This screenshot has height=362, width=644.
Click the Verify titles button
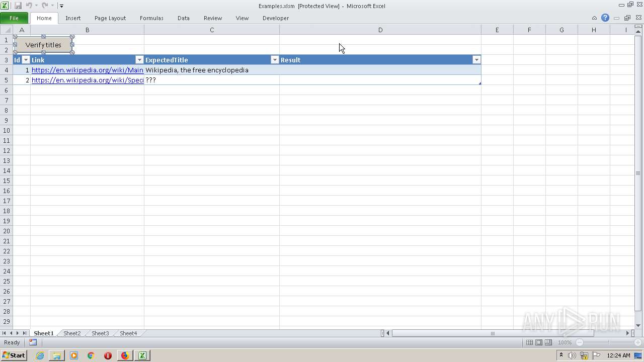[x=43, y=45]
